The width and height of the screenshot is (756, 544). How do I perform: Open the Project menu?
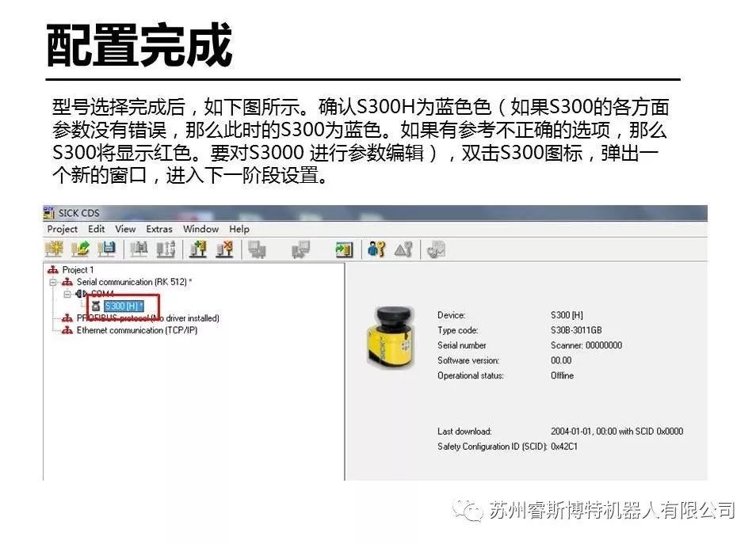[x=62, y=229]
